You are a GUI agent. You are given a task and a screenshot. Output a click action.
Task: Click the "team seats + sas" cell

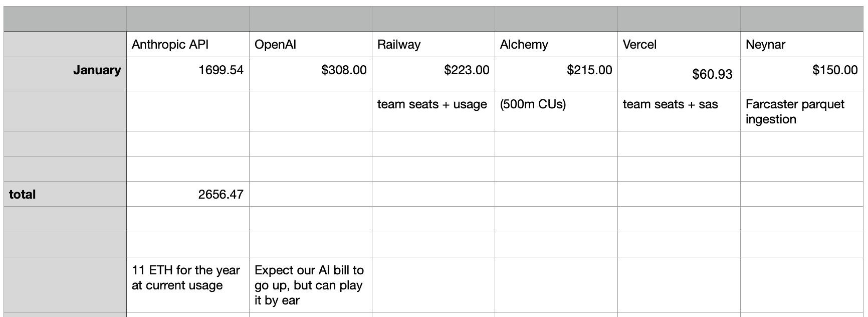click(x=679, y=111)
